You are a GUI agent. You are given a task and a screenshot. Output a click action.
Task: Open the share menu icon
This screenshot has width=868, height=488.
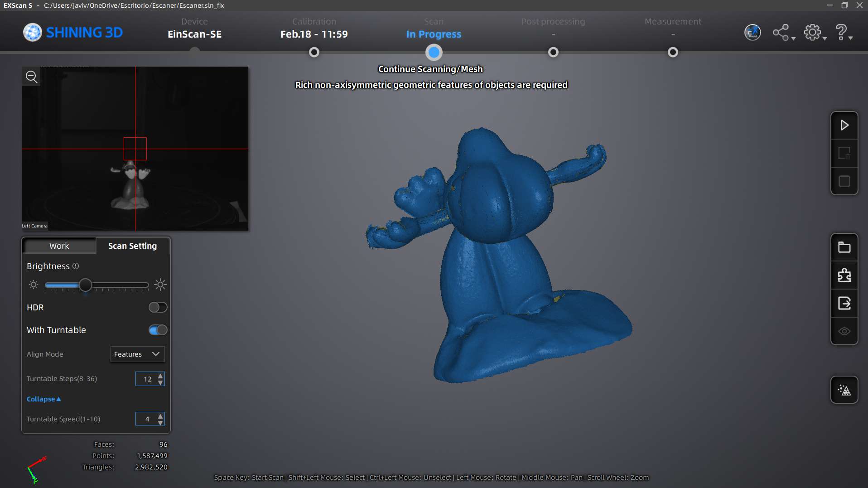point(784,33)
